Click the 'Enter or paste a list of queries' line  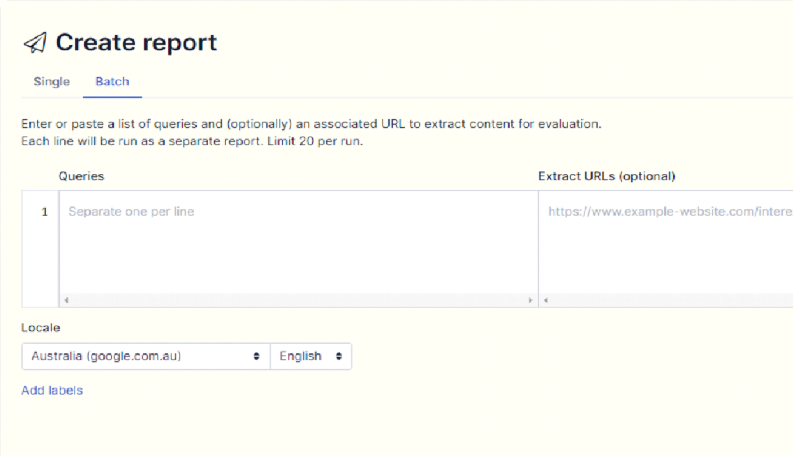click(312, 124)
